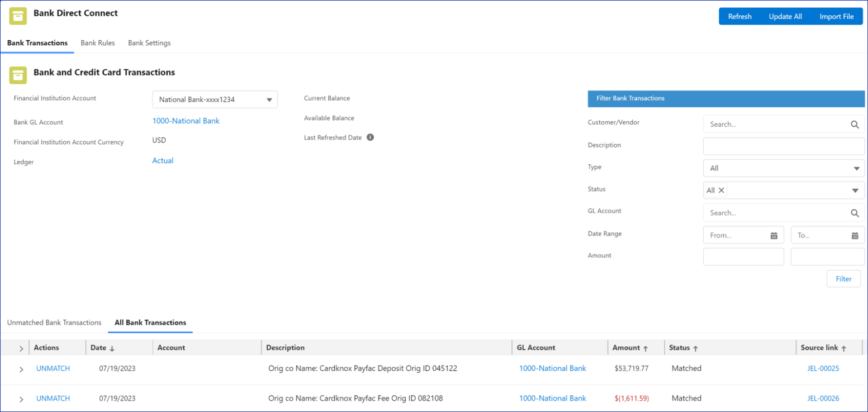Viewport: 868px width, 412px height.
Task: Select the Matched status in the Deposit row
Action: tap(686, 368)
